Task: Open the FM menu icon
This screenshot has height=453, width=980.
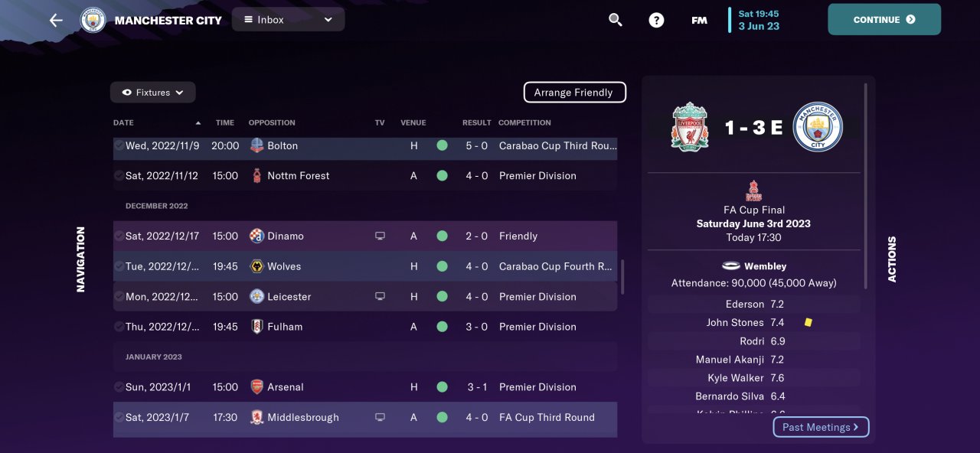Action: pos(699,21)
